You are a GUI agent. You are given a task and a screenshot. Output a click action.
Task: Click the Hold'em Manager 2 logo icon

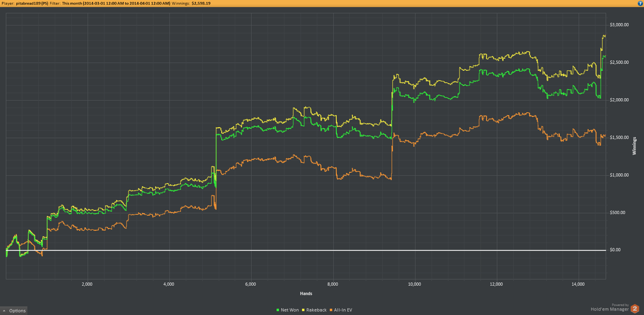click(635, 309)
